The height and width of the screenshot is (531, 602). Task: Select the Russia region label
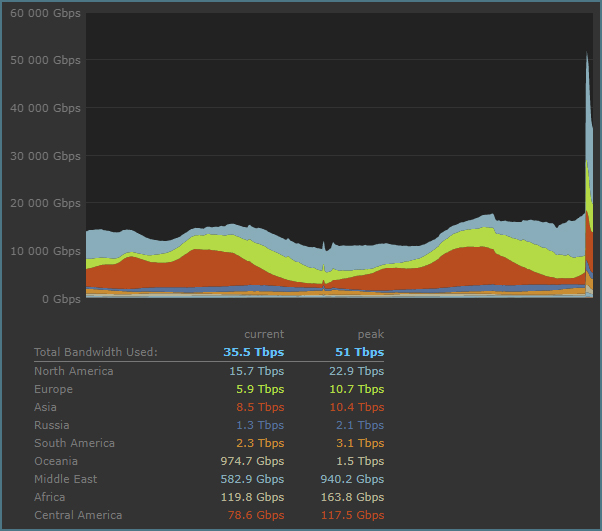pos(52,425)
